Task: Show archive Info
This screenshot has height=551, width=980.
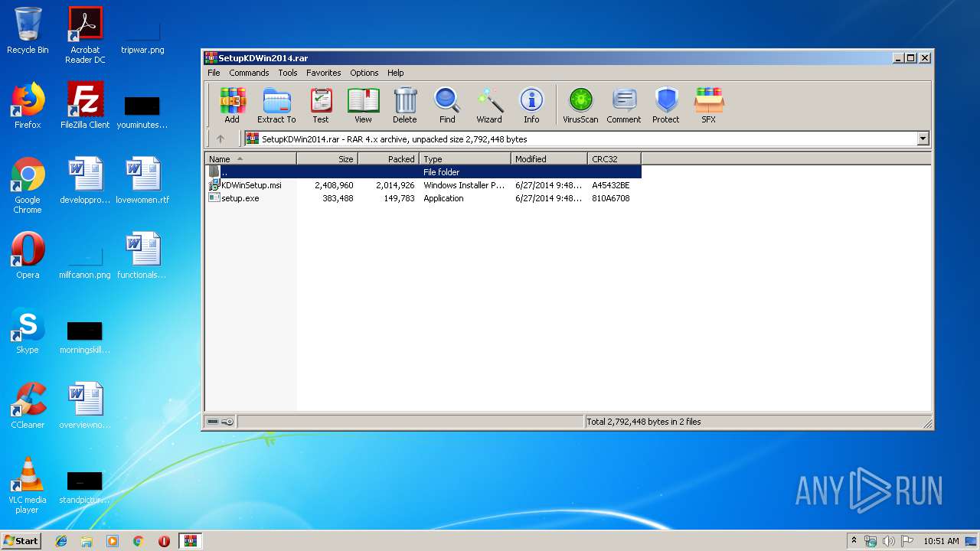Action: click(x=531, y=106)
